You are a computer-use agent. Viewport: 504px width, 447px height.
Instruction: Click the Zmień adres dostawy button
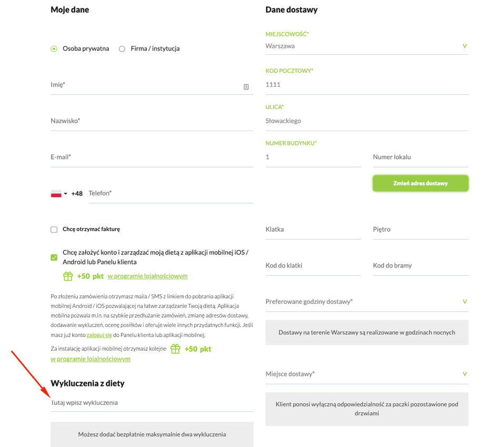click(420, 184)
